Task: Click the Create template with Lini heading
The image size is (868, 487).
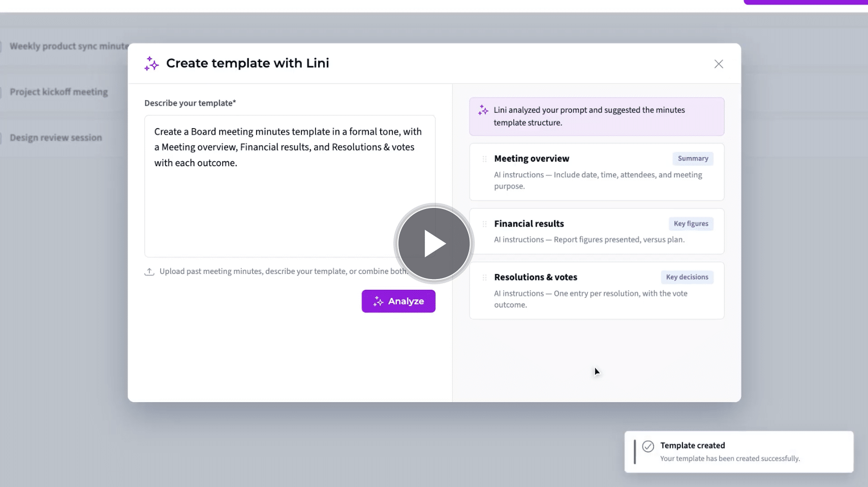Action: tap(247, 64)
